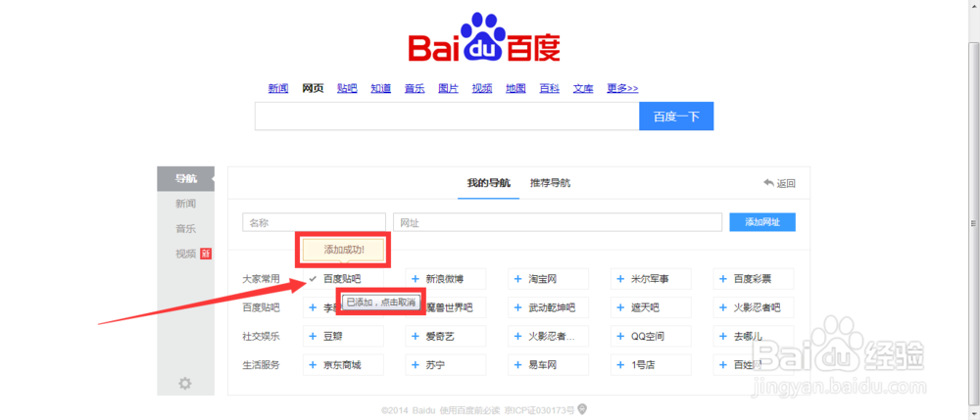Open settings gear in left sidebar
Viewport: 980px width, 420px height.
(185, 383)
